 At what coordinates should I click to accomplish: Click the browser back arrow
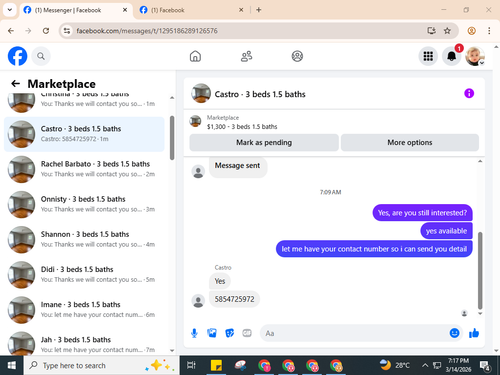11,31
